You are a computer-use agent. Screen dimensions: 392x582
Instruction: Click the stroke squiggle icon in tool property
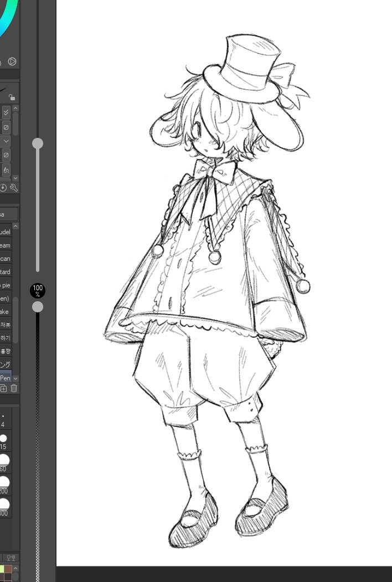point(6,170)
